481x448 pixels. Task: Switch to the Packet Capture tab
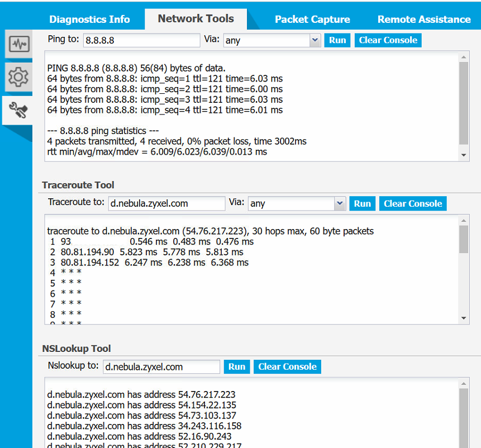pos(312,18)
